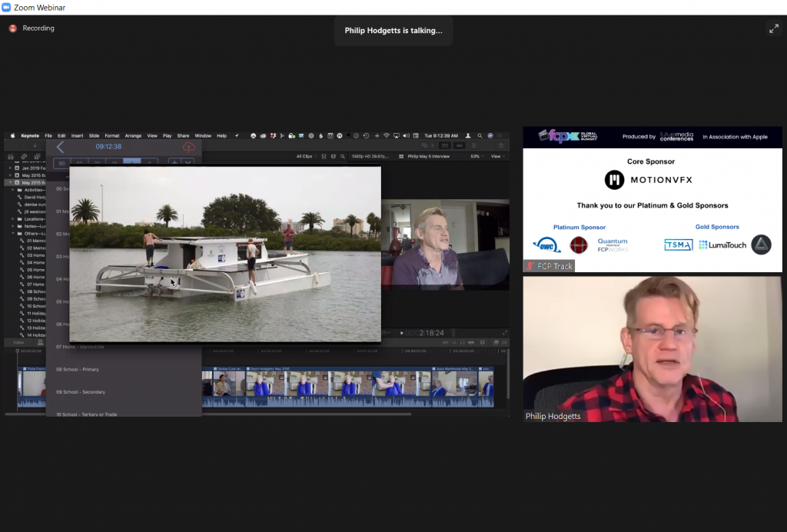This screenshot has width=787, height=532.
Task: Click the back chevron in overlay panel
Action: [x=60, y=147]
